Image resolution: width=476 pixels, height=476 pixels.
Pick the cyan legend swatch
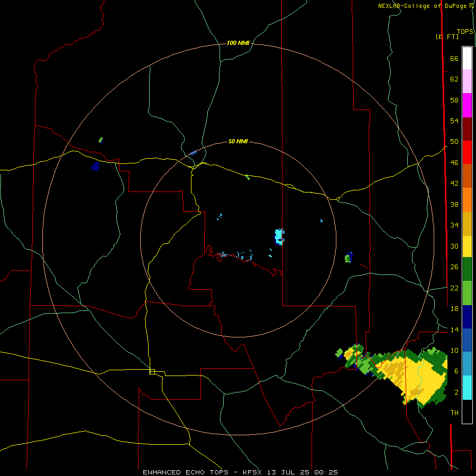467,388
